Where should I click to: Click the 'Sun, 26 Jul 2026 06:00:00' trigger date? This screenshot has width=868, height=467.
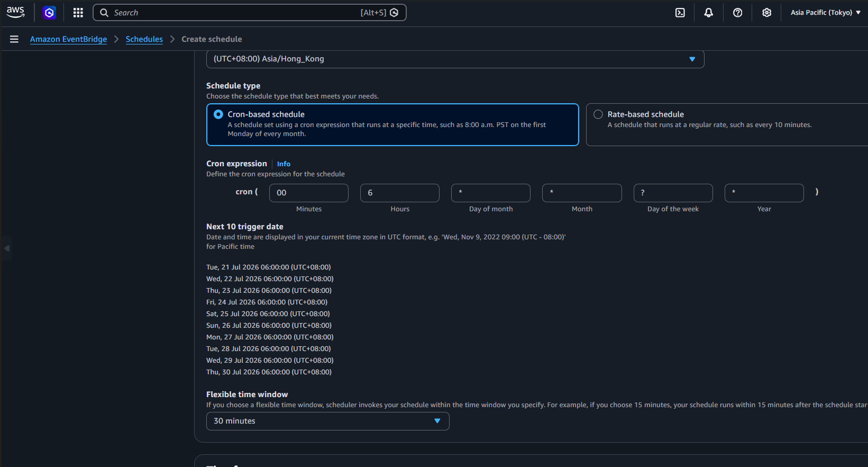(x=269, y=326)
